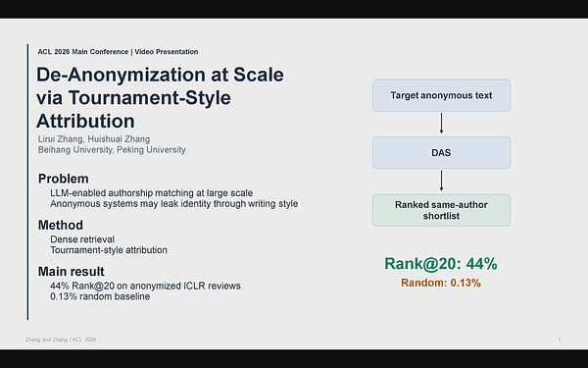Click the footer 'Zhang and Zhang | ACL 2026'

61,340
